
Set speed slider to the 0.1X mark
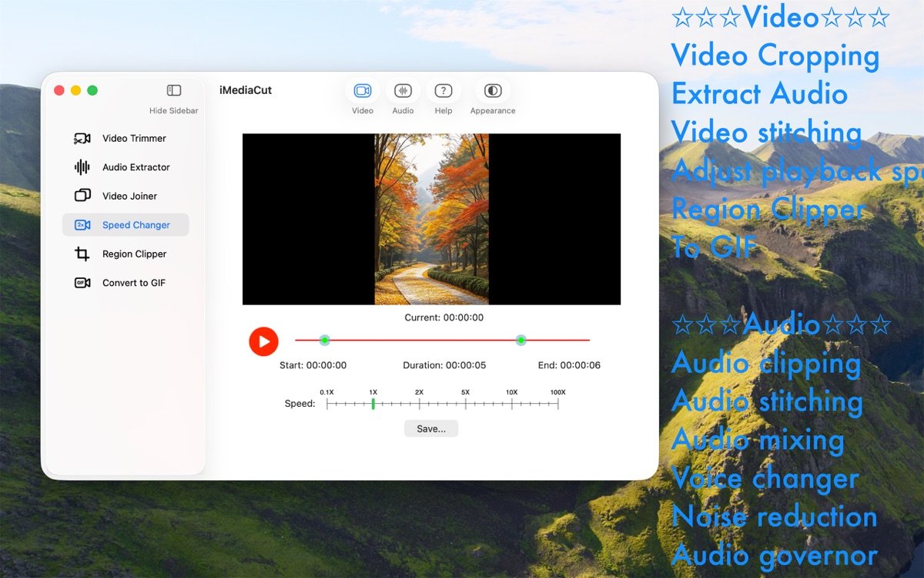(x=327, y=404)
